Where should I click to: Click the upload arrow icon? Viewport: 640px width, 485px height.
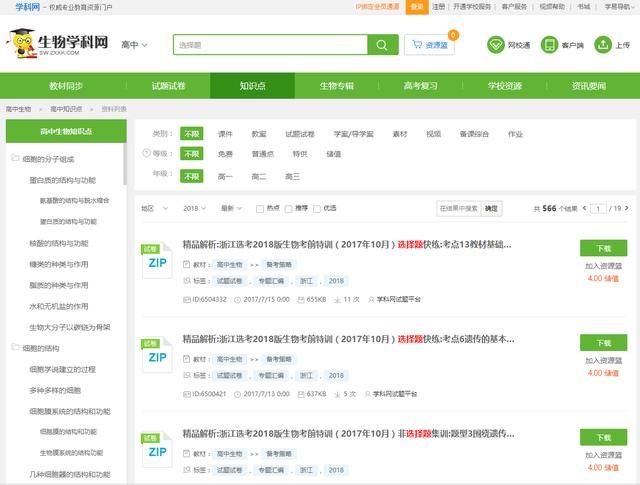(x=603, y=45)
